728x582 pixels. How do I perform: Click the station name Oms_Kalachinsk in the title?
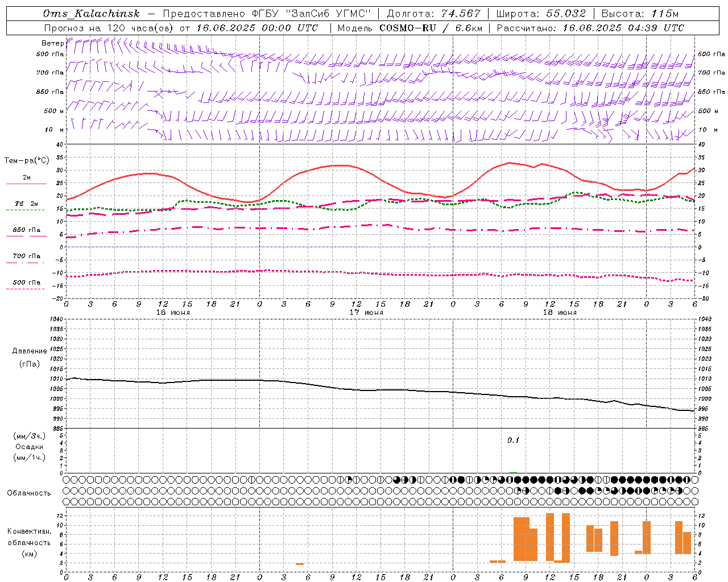coord(91,14)
